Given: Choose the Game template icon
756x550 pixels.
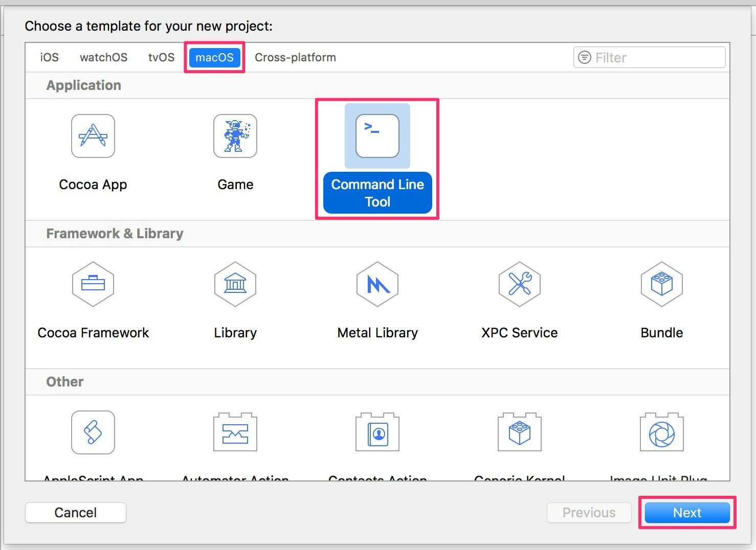Looking at the screenshot, I should tap(235, 136).
